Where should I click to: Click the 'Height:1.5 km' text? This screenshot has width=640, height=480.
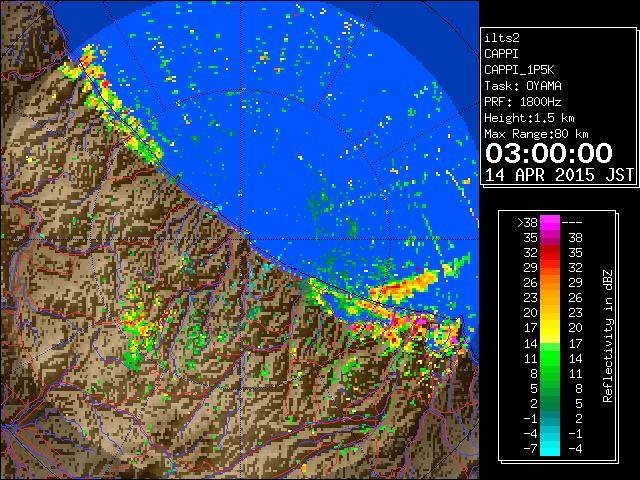(x=529, y=118)
